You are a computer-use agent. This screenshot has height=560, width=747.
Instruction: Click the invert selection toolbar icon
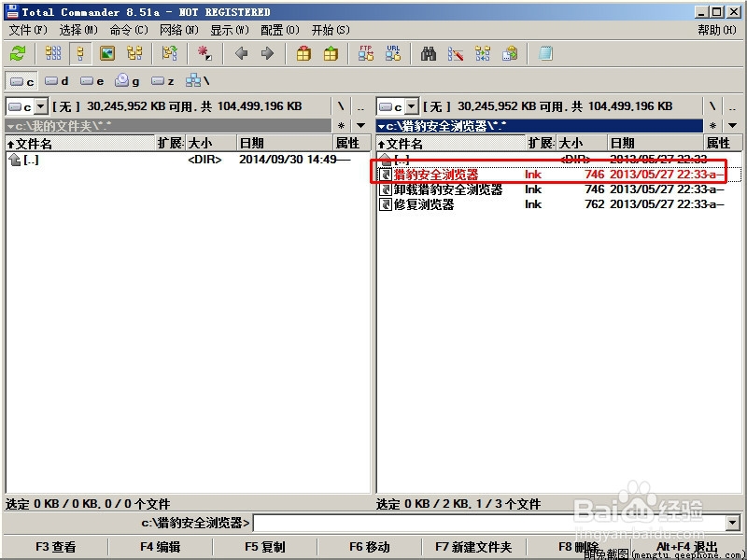pyautogui.click(x=170, y=53)
